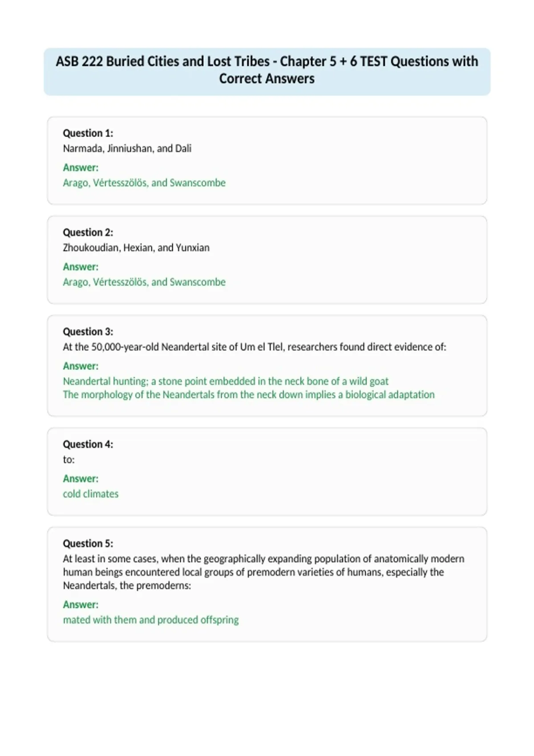
Task: Select the anatomically modern human question paragraph
Action: tap(263, 572)
